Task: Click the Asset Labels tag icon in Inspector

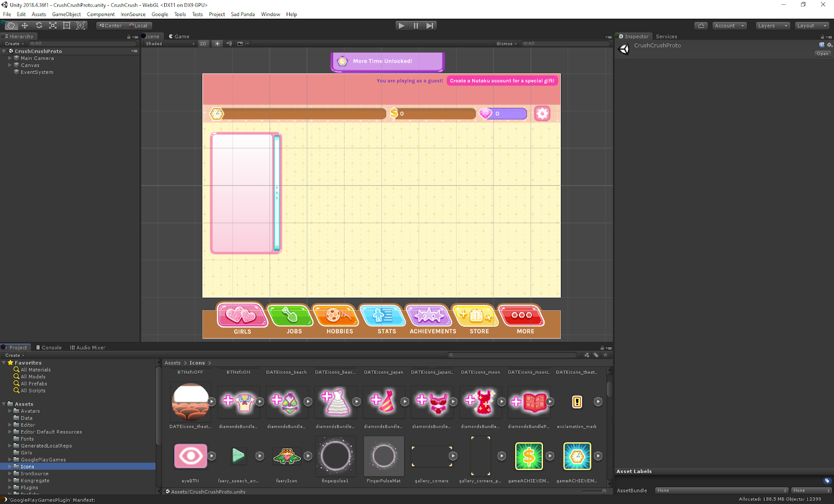Action: click(x=827, y=481)
